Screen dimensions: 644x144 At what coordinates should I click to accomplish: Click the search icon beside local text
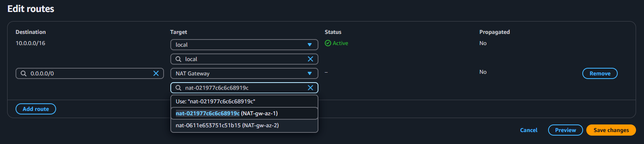tap(178, 59)
